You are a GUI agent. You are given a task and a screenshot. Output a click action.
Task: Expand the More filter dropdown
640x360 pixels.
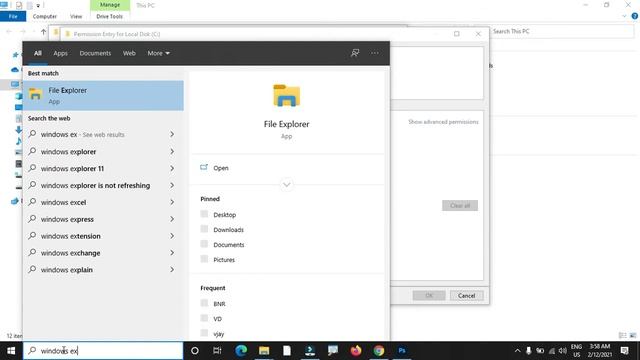pos(158,53)
